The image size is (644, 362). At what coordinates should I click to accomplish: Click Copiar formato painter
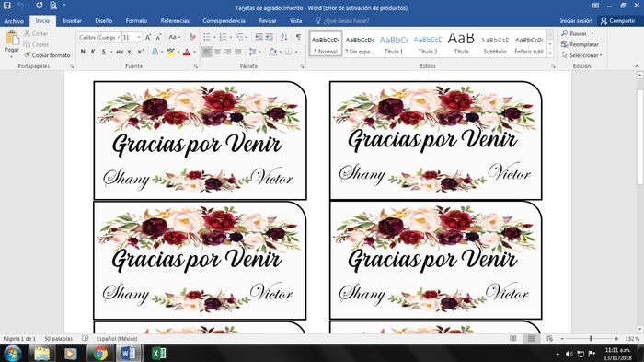pos(47,54)
